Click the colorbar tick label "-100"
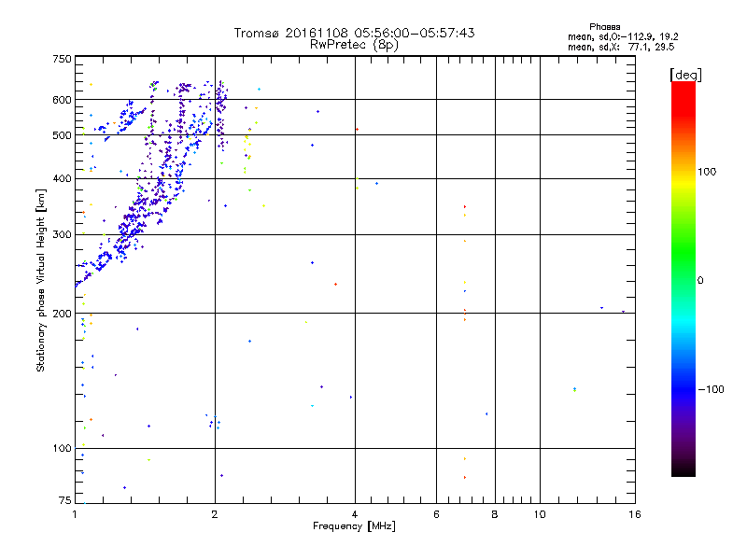This screenshot has height=560, width=747. (711, 389)
